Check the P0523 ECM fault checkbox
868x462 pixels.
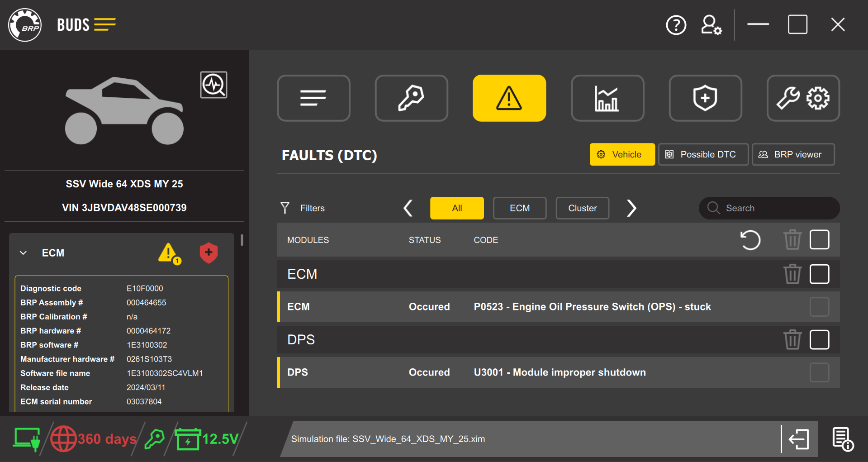tap(819, 306)
